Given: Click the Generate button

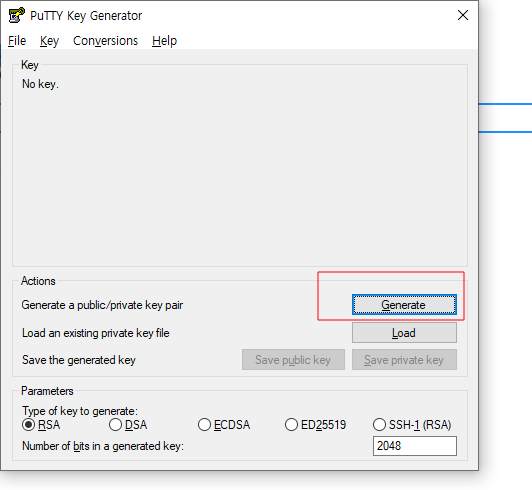Looking at the screenshot, I should click(x=404, y=304).
